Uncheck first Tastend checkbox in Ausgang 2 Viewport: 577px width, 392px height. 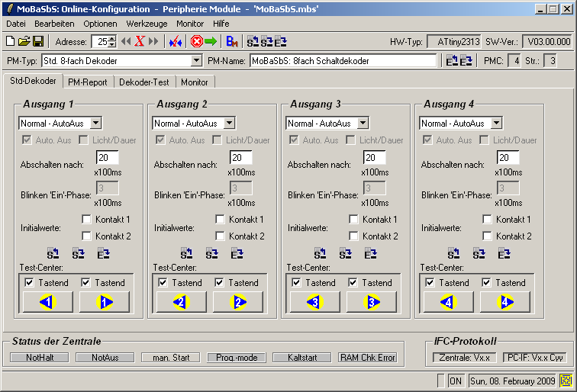pyautogui.click(x=163, y=283)
